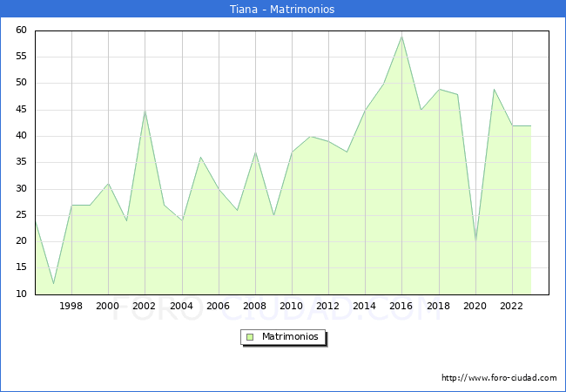This screenshot has width=566, height=392.
Task: Click the green Matrimonios legend swatch
Action: (250, 337)
